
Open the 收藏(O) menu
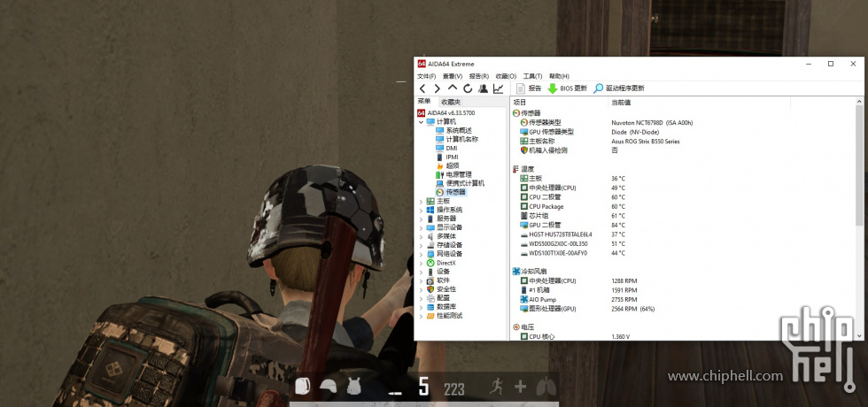[506, 76]
